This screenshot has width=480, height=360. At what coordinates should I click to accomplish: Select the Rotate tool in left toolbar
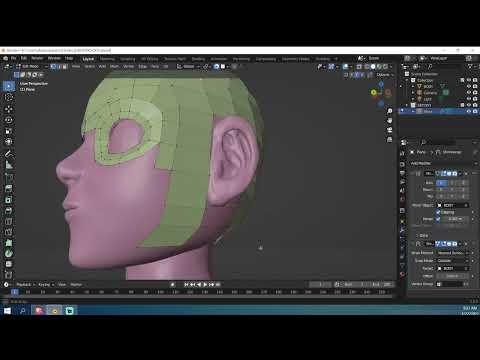click(x=9, y=120)
